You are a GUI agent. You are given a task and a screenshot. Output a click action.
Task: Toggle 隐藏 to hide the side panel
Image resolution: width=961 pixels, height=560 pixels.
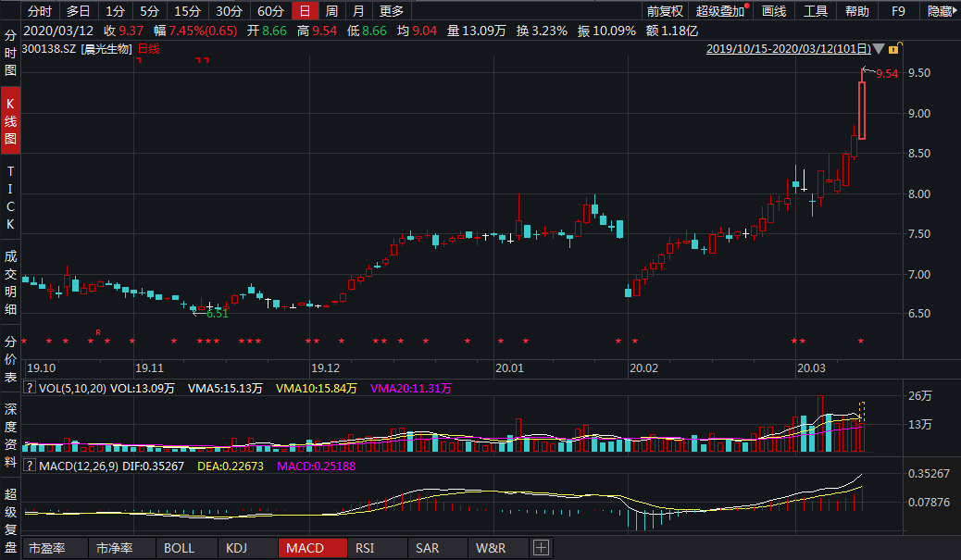click(941, 11)
